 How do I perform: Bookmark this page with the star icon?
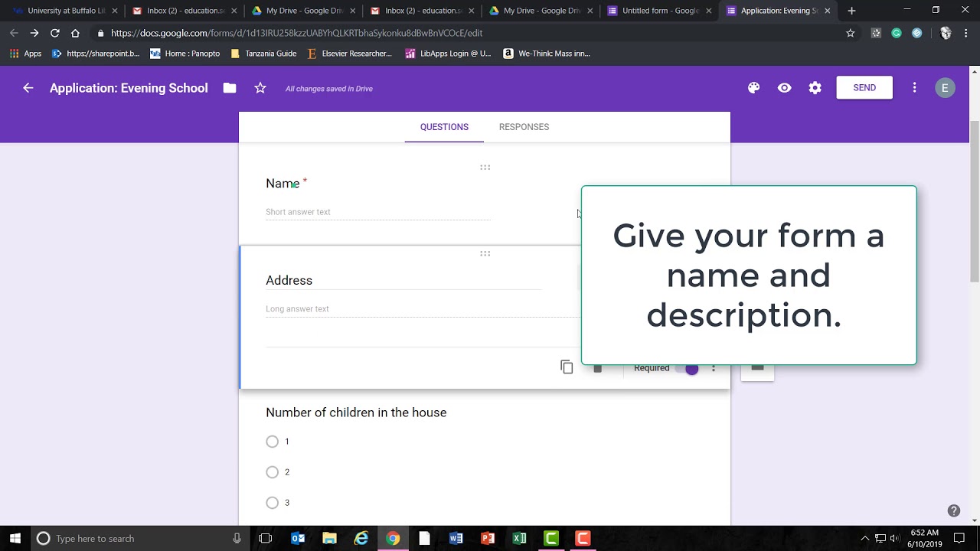(x=850, y=33)
